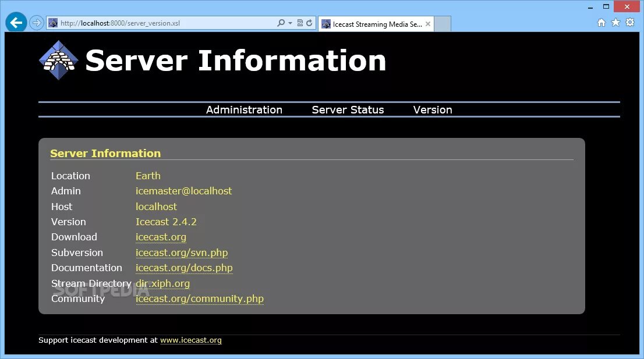This screenshot has width=644, height=359.
Task: Click the browser forward arrow button
Action: pos(37,23)
